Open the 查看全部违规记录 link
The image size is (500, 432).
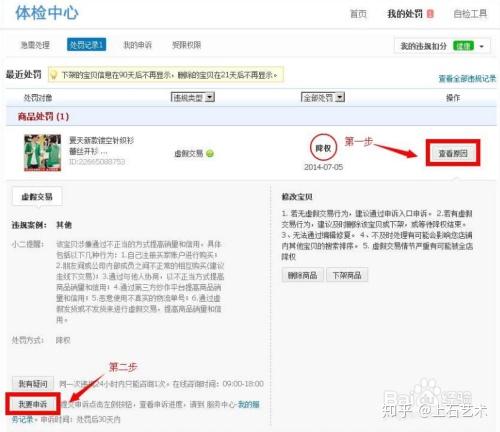467,79
